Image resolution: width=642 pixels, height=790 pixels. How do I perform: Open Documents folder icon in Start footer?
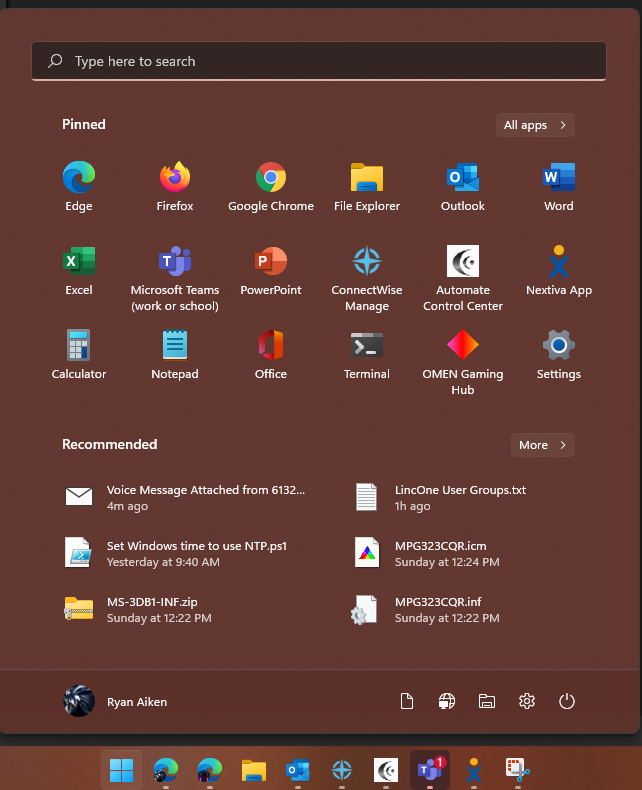407,701
